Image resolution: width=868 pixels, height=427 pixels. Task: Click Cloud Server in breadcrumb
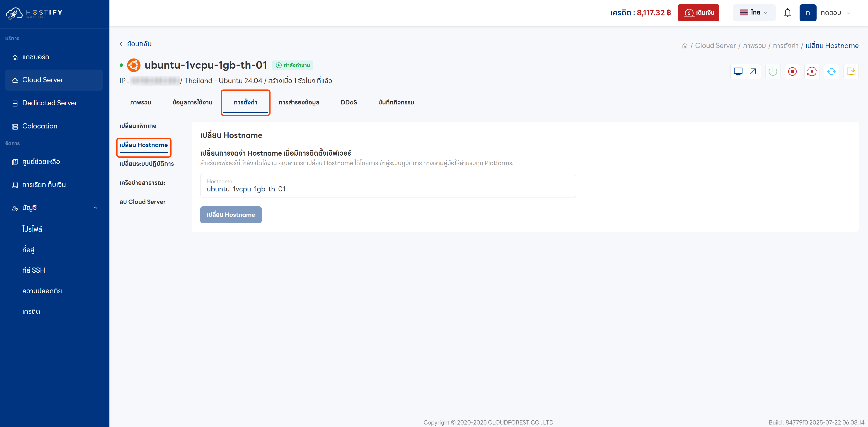[x=715, y=46]
